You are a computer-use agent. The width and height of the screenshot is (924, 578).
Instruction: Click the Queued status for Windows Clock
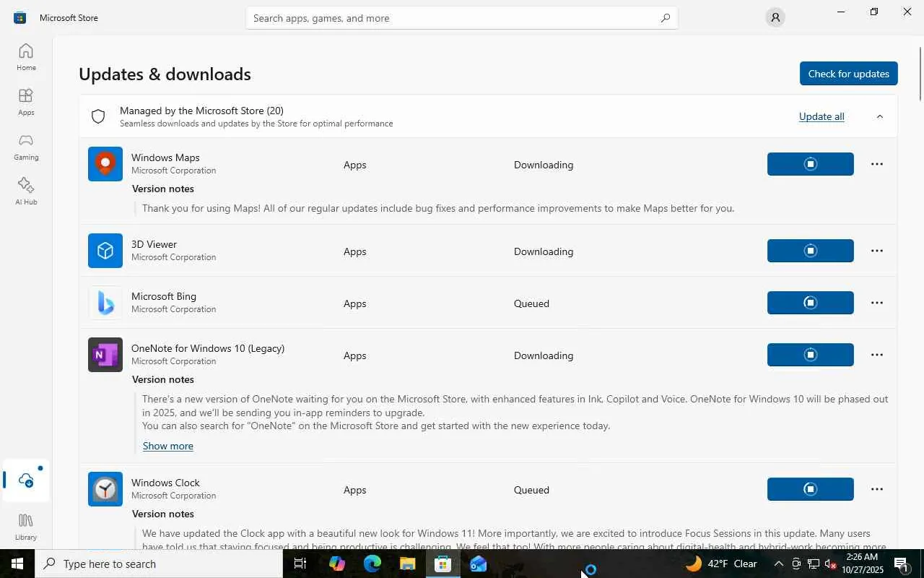pos(531,490)
